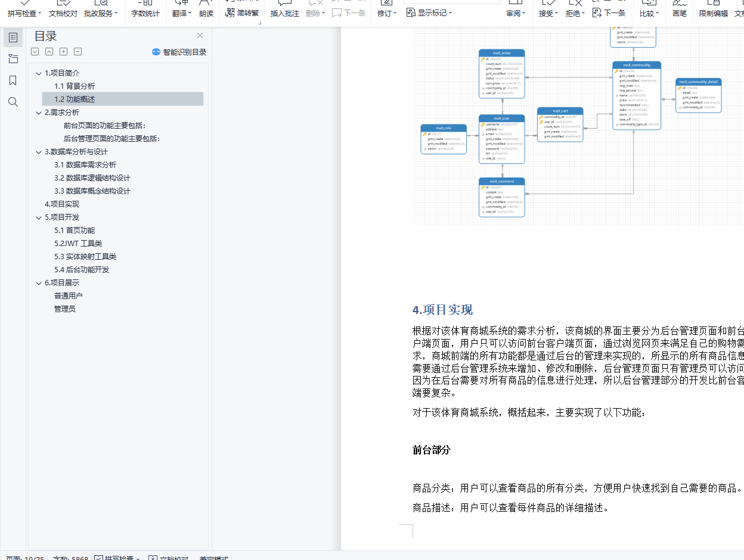Viewport: 744px width, 560px height.
Task: Click the down-chevron box icon under 目录 title
Action: pos(35,52)
